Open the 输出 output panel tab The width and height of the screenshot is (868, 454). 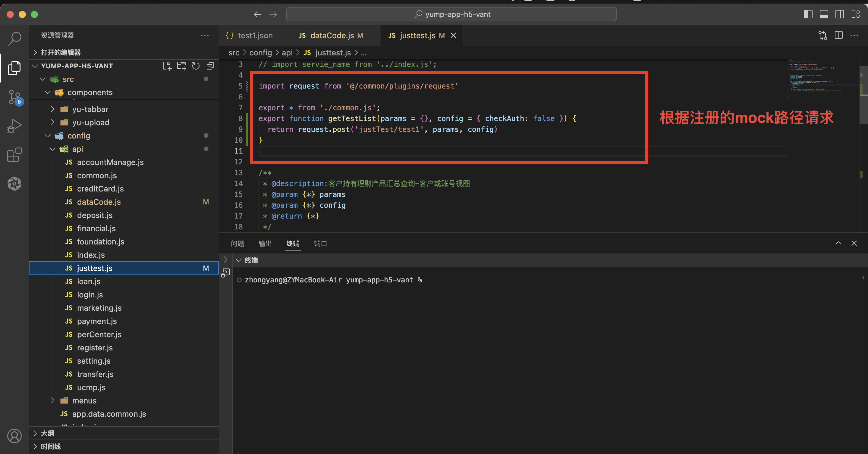(265, 244)
